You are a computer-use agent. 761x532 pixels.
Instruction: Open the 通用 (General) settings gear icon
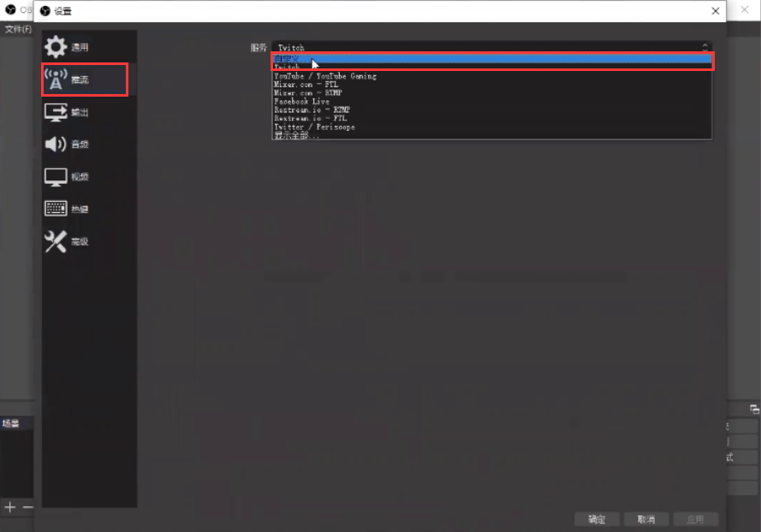pyautogui.click(x=56, y=47)
